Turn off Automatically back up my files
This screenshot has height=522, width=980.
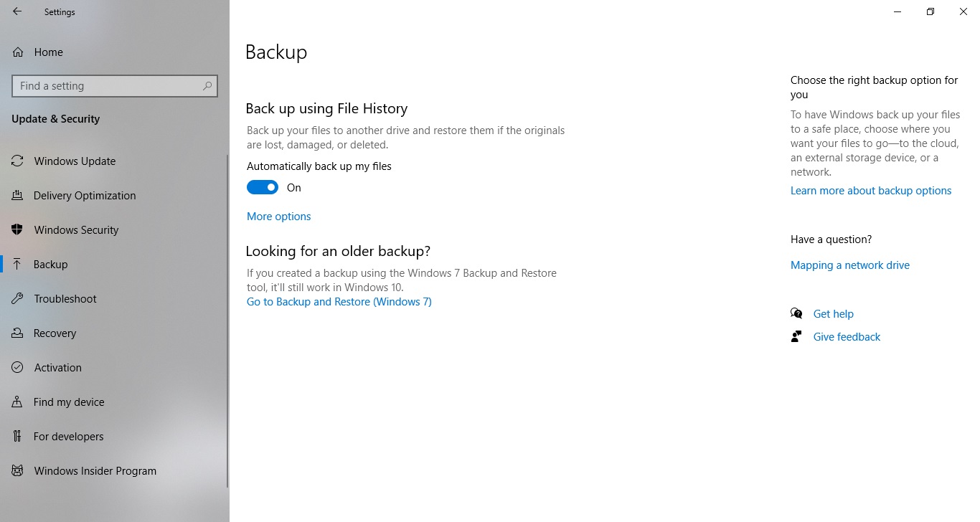[x=263, y=187]
